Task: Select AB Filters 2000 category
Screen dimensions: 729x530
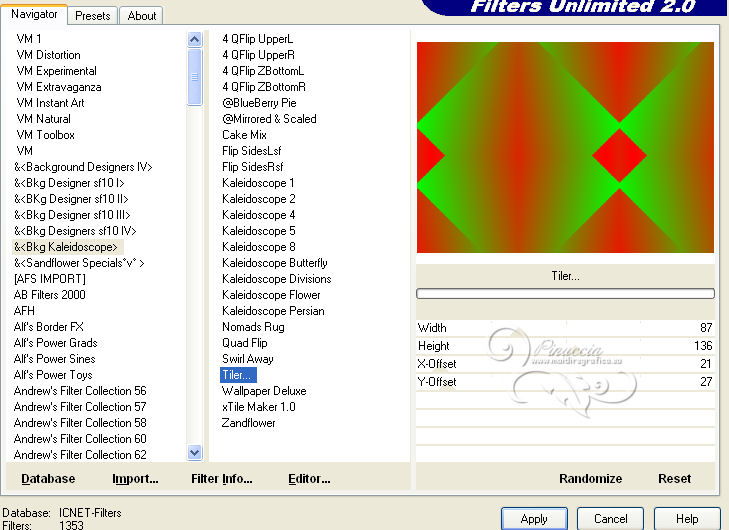Action: [x=50, y=295]
